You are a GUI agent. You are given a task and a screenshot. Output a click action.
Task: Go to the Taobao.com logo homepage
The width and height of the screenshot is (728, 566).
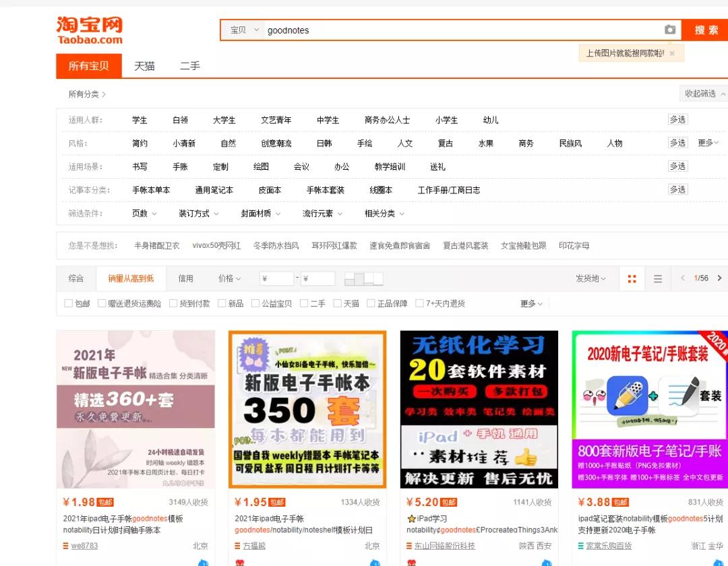pyautogui.click(x=90, y=30)
